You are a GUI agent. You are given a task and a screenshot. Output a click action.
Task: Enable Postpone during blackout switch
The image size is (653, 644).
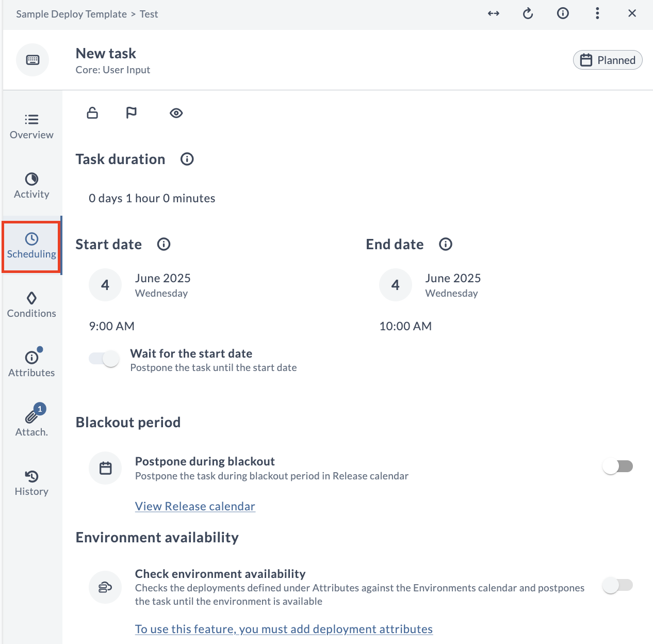(617, 466)
